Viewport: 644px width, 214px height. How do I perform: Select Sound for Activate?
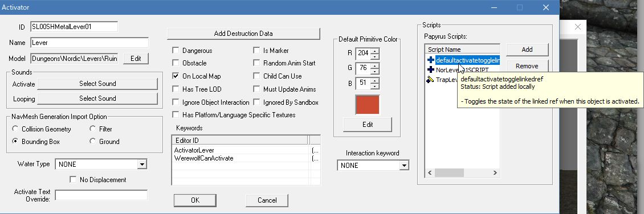point(97,84)
